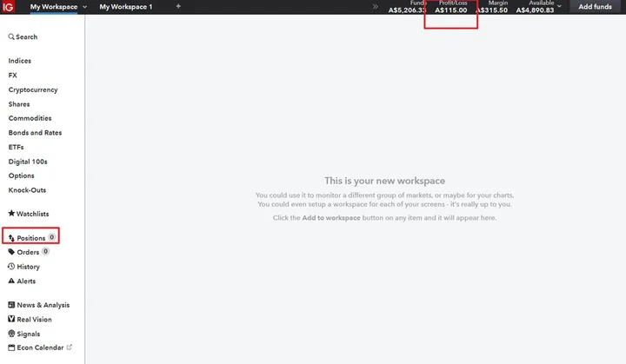This screenshot has height=364, width=626.
Task: Open Orders tag icon
Action: tap(11, 252)
